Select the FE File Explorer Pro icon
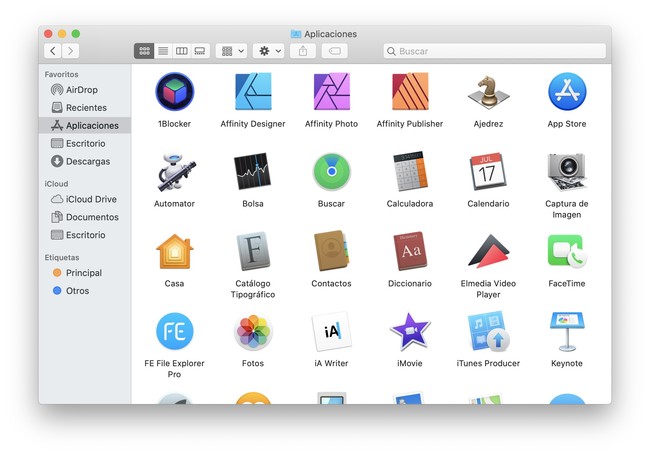This screenshot has width=650, height=455. [x=175, y=332]
